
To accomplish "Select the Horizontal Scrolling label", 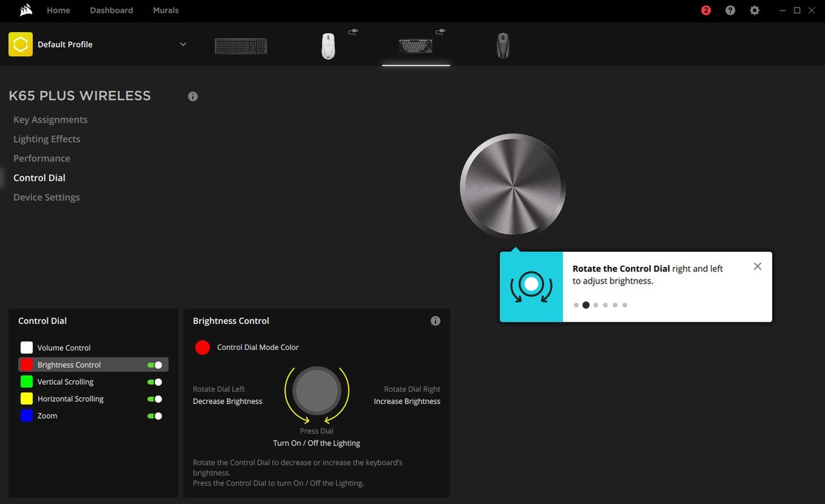I will pos(70,399).
